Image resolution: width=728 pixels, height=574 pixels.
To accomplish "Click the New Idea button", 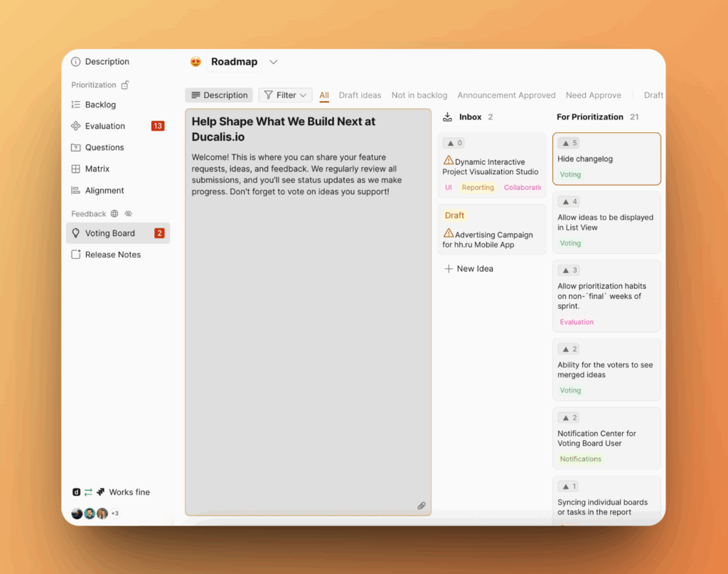I will [469, 269].
